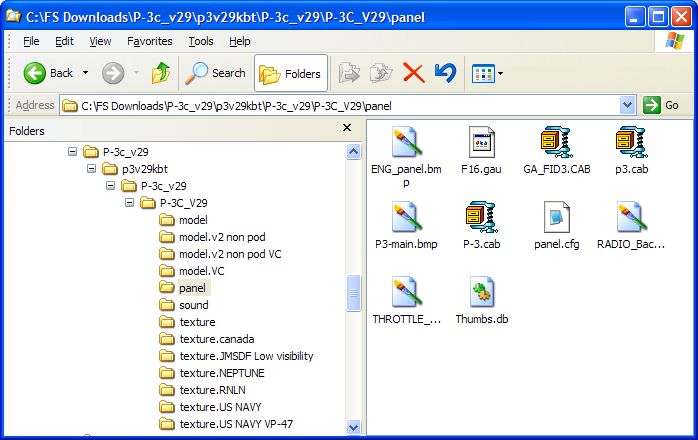The height and width of the screenshot is (440, 698).
Task: Select the sound folder in tree
Action: coord(194,305)
